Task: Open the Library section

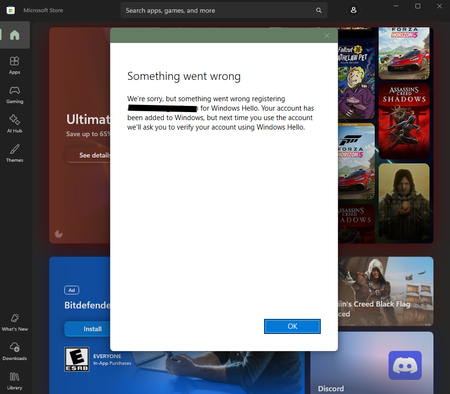Action: tap(15, 381)
